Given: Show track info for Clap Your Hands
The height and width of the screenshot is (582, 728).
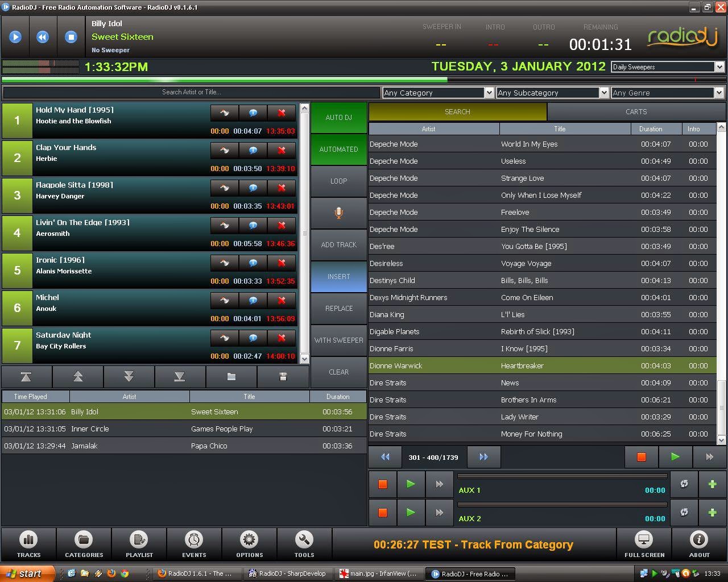Looking at the screenshot, I should (x=253, y=150).
